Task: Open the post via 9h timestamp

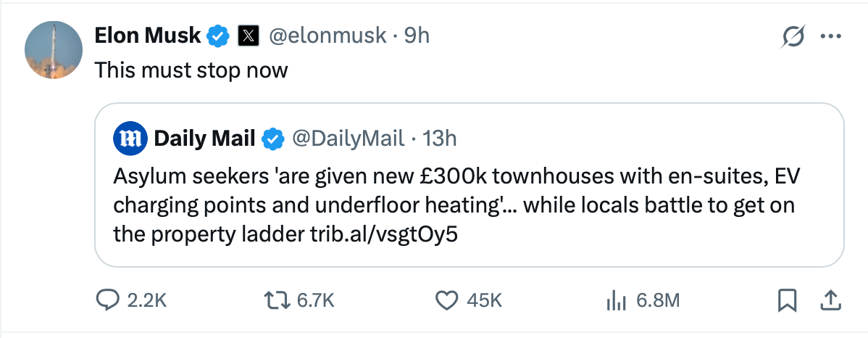Action: [x=417, y=35]
